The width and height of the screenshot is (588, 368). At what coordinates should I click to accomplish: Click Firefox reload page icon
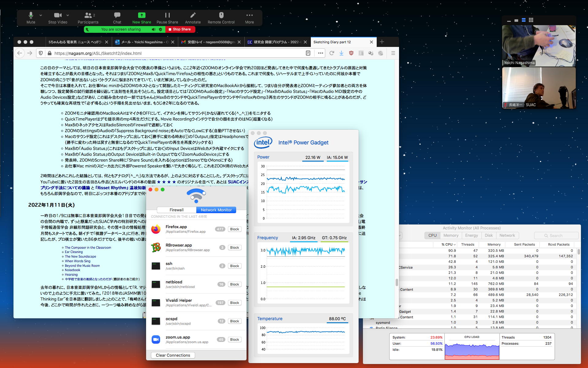331,53
